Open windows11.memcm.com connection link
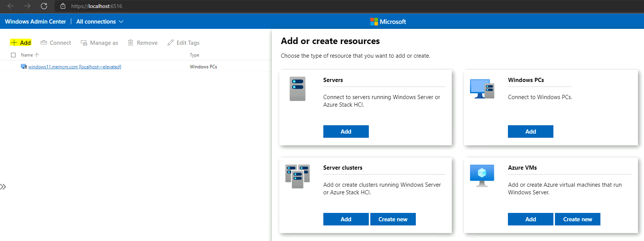 coord(75,67)
